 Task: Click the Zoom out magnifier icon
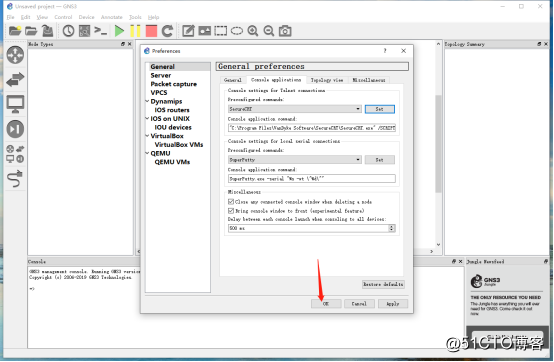point(269,31)
